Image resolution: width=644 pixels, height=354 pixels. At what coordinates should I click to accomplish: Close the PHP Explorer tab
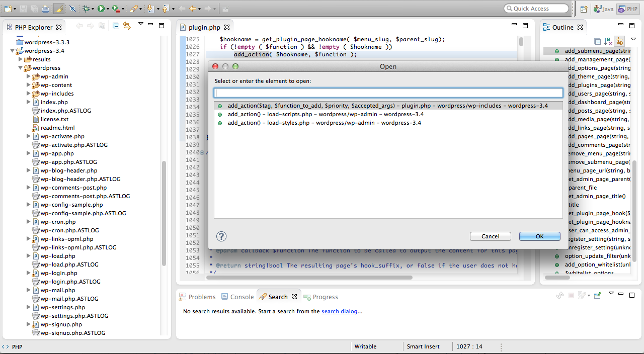[59, 27]
